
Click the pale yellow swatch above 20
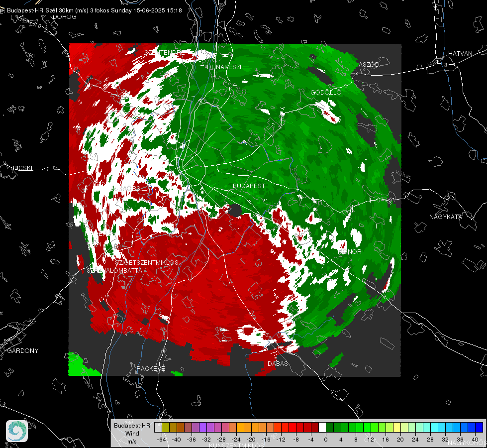[397, 427]
